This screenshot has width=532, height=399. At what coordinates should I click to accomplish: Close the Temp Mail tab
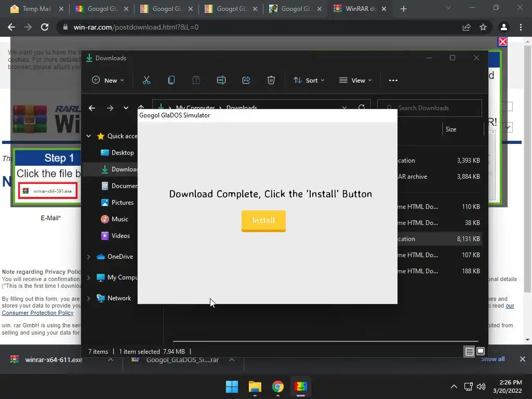click(61, 9)
